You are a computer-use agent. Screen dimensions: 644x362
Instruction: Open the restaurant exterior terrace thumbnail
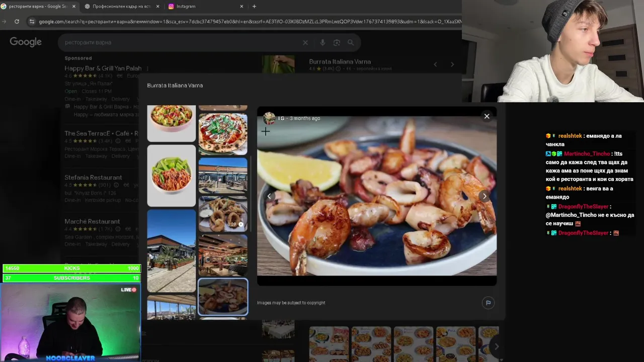pyautogui.click(x=223, y=175)
